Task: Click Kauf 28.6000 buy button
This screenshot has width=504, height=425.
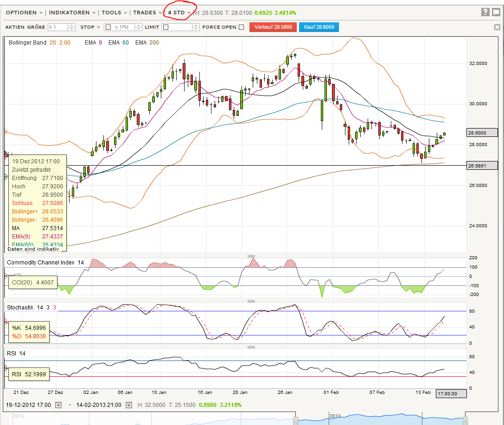Action: coord(319,27)
